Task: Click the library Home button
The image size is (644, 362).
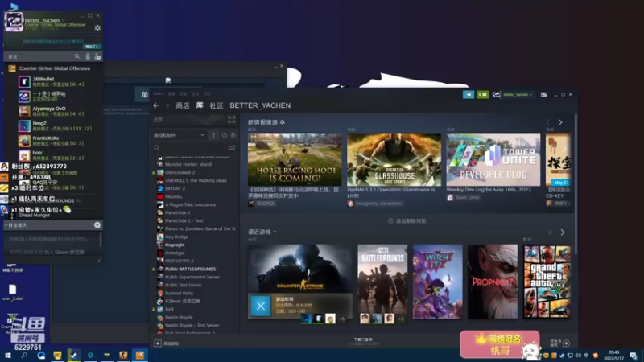Action: (188, 119)
